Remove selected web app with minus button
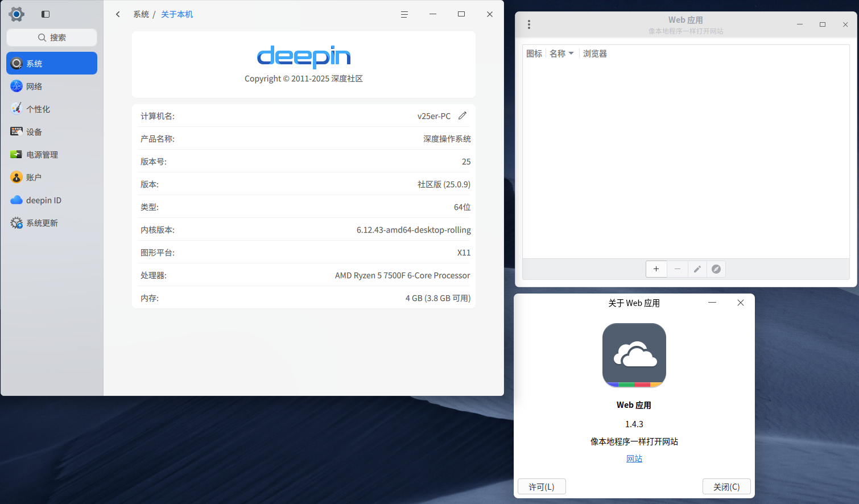Image resolution: width=859 pixels, height=504 pixels. [677, 269]
